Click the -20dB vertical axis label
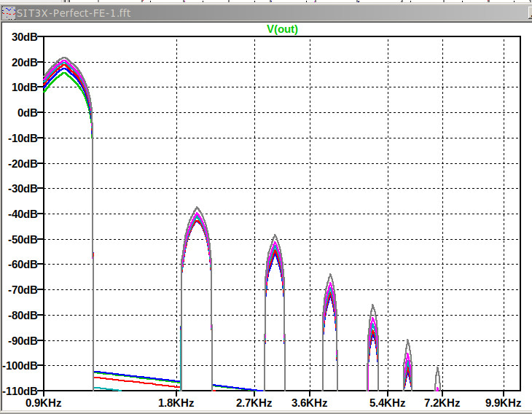Screen dimensions: 532x414 click(23, 163)
